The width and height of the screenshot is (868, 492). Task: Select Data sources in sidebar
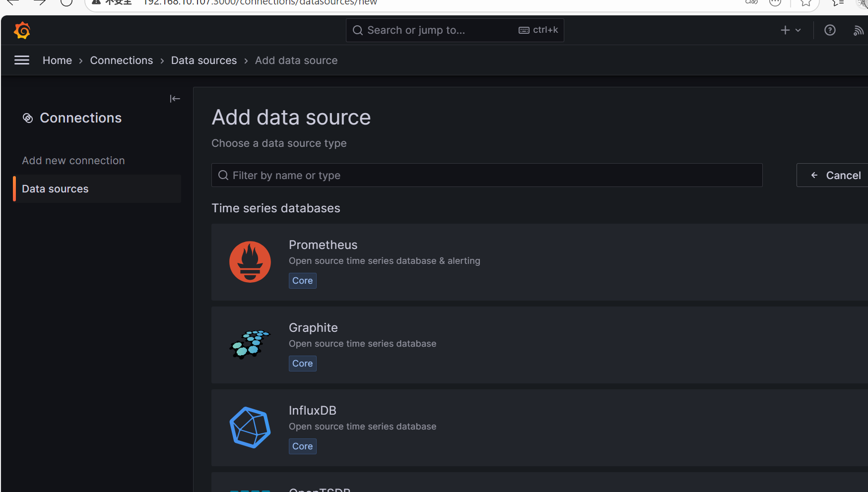click(x=97, y=189)
